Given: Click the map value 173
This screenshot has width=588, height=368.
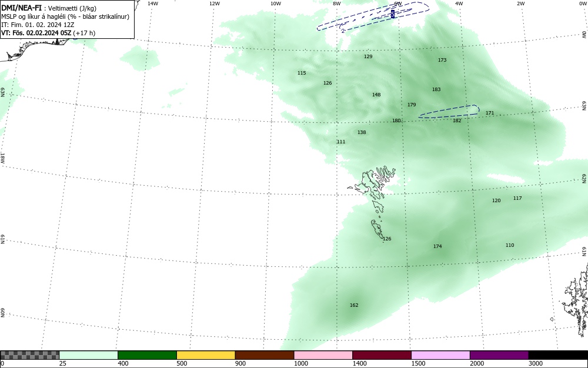Looking at the screenshot, I should pos(442,60).
